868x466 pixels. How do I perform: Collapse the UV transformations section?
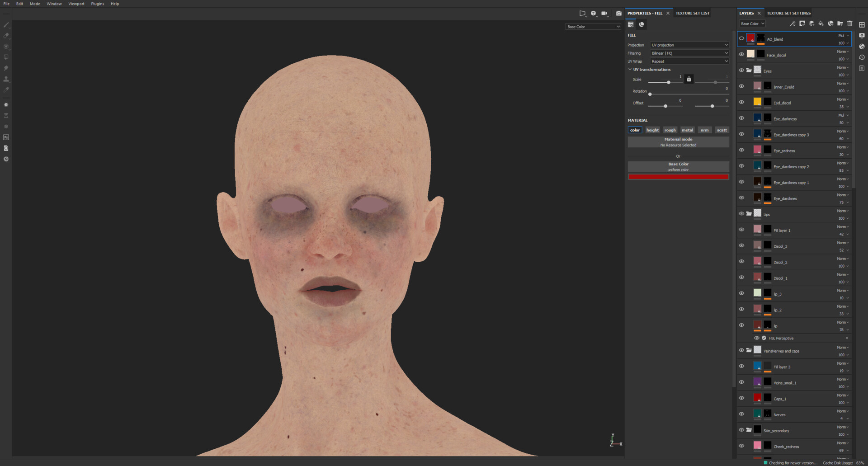pos(630,69)
